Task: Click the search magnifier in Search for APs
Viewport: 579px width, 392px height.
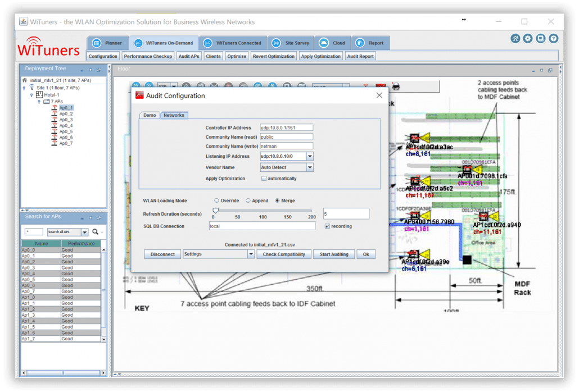Action: point(95,231)
